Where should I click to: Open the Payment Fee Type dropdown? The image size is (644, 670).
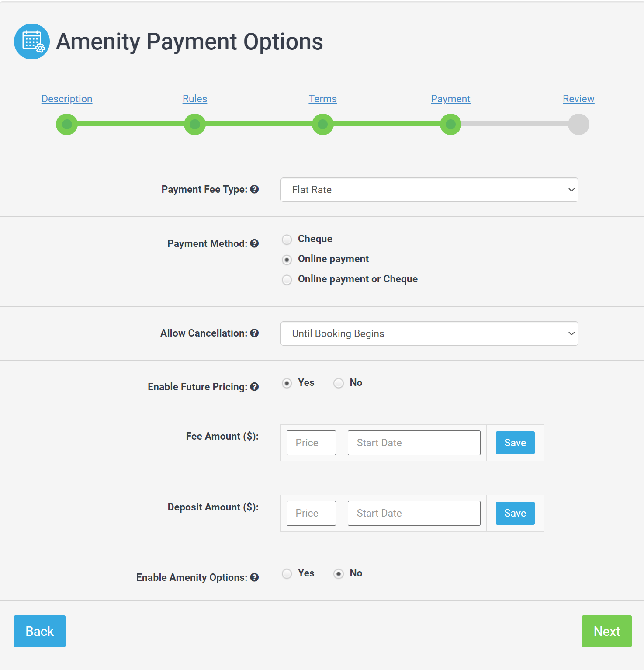tap(429, 190)
